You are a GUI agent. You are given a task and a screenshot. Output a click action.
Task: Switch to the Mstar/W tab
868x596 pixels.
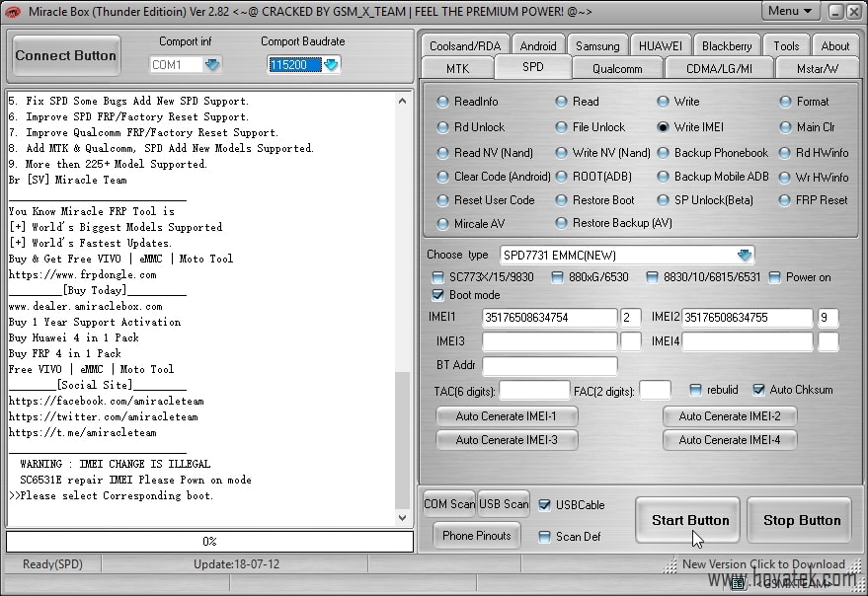[x=817, y=69]
